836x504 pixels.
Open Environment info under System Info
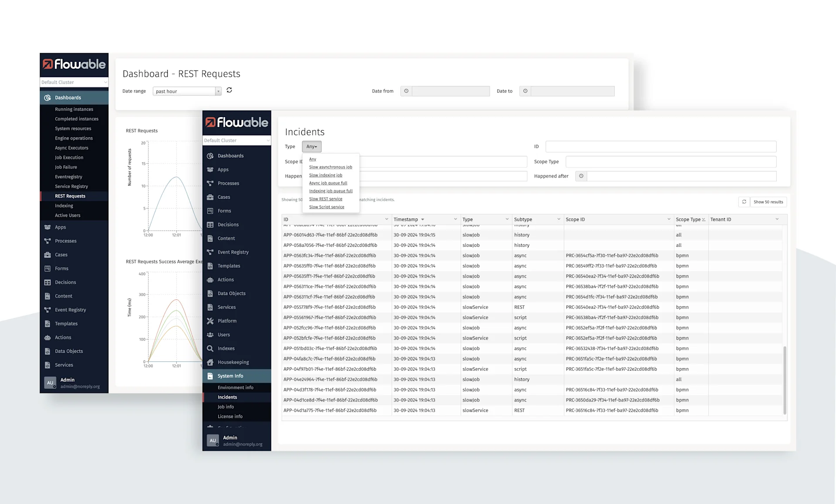[x=236, y=388]
